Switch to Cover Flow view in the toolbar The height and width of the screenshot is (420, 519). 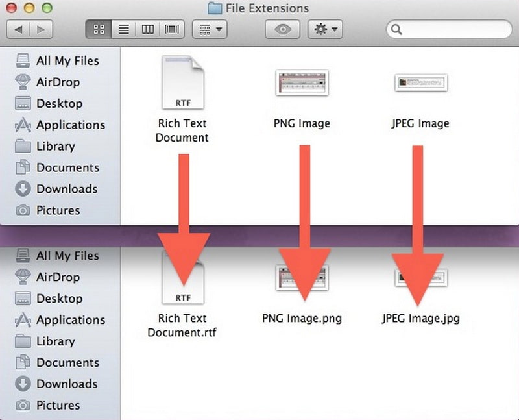point(172,29)
